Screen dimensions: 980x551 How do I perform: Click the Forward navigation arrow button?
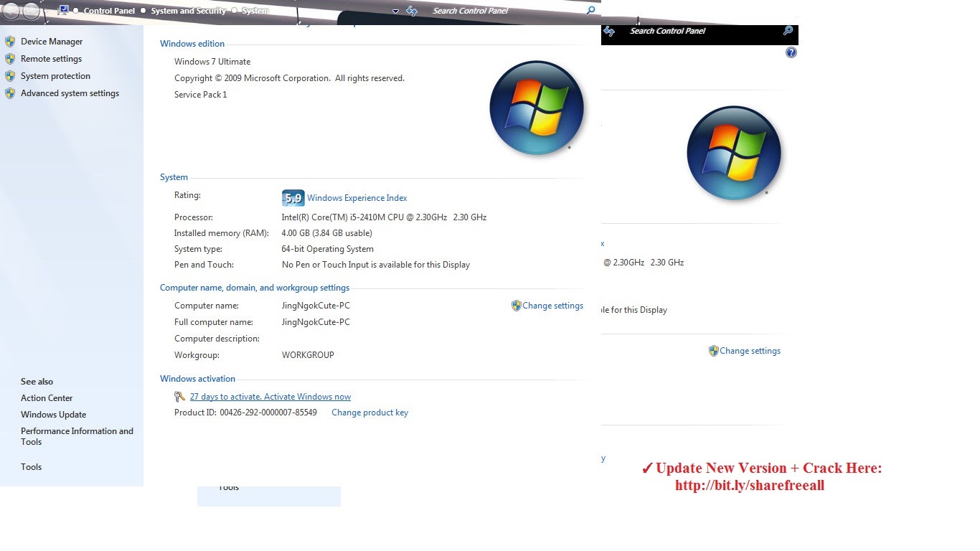tap(32, 11)
